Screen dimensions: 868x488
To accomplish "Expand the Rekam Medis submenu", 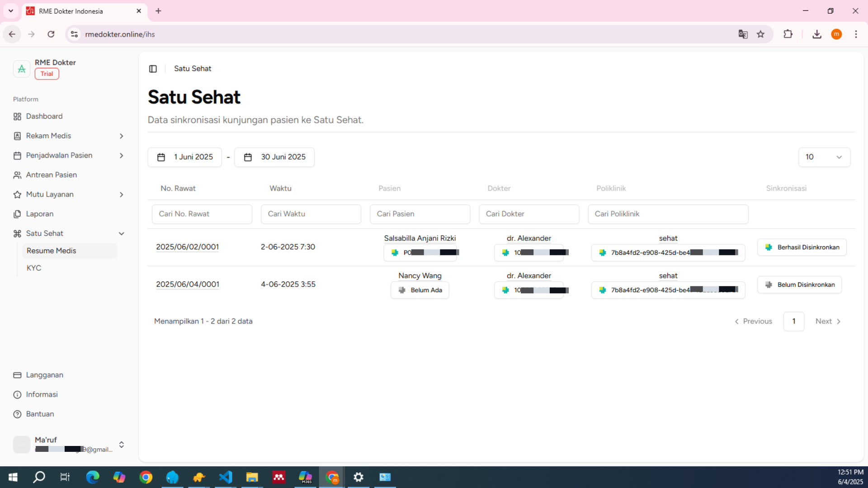I will [x=121, y=136].
